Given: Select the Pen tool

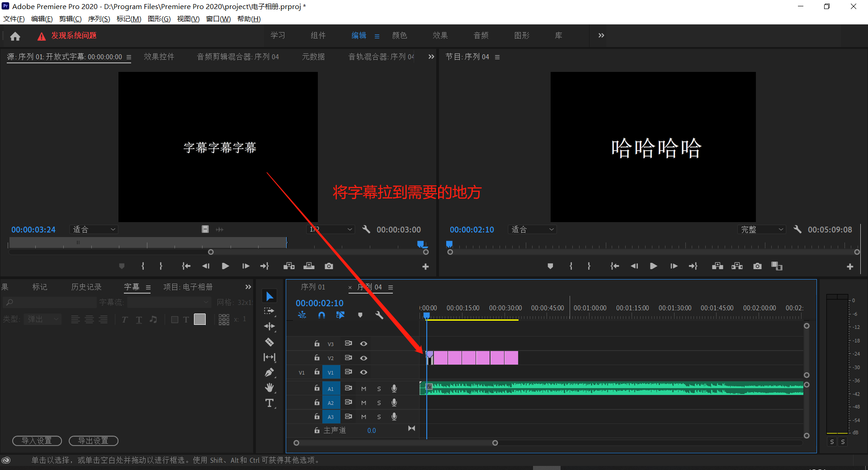Looking at the screenshot, I should click(269, 372).
